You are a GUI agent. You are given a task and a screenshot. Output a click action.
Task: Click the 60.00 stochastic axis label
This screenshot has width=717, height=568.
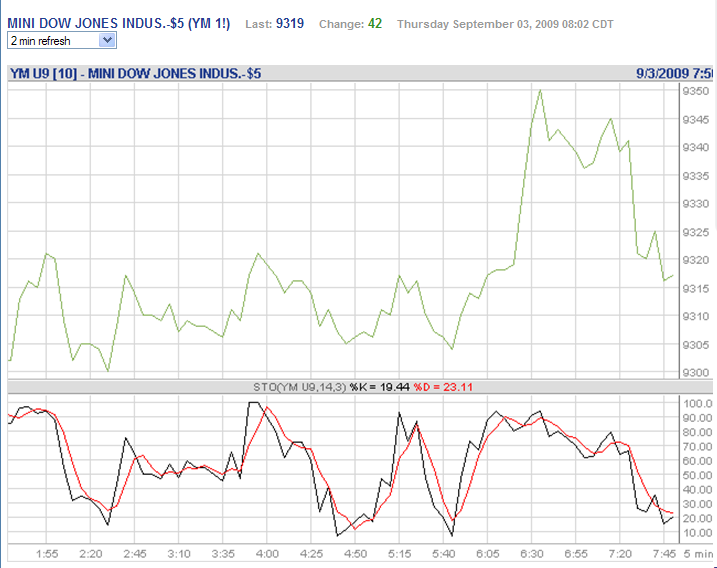coord(697,461)
